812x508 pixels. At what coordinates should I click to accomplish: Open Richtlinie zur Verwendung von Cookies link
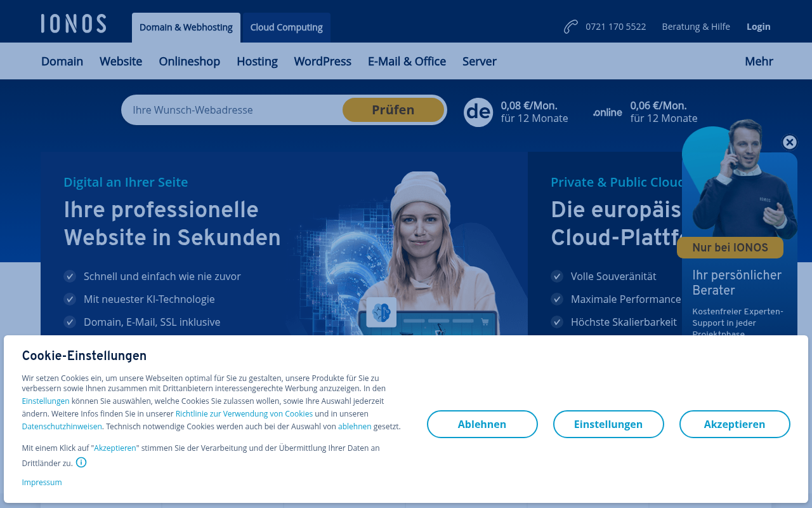[x=244, y=414]
